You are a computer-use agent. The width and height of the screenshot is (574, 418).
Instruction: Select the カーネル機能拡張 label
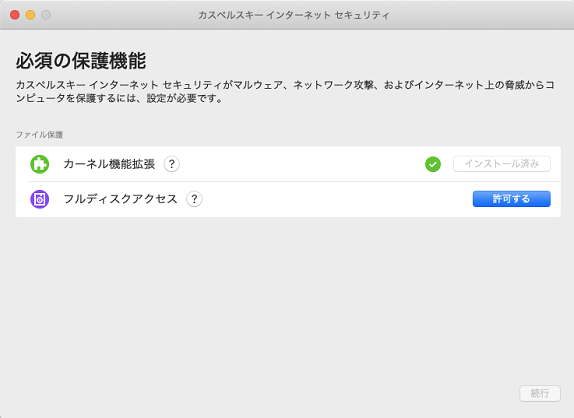point(109,164)
